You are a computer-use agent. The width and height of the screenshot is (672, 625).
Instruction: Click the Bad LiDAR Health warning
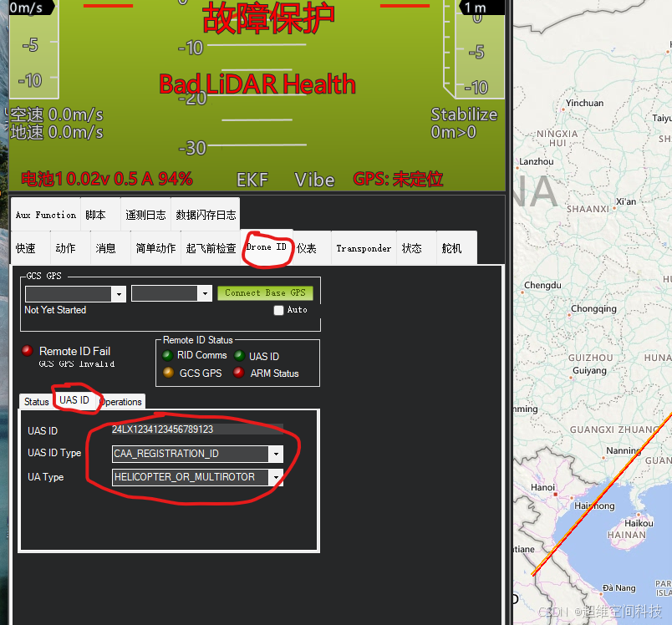(x=257, y=84)
